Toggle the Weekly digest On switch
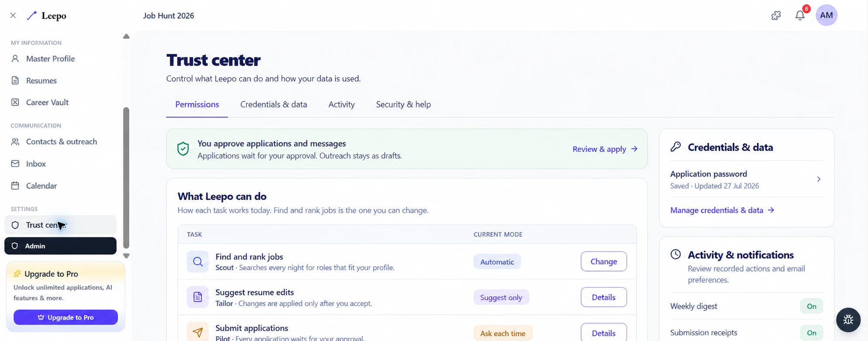Viewport: 868px width, 341px height. [811, 306]
